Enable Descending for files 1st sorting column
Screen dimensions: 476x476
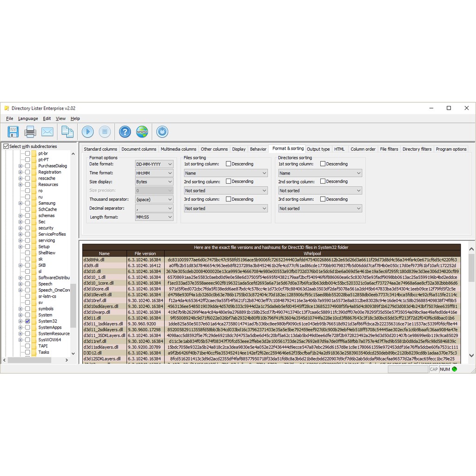[x=229, y=164]
